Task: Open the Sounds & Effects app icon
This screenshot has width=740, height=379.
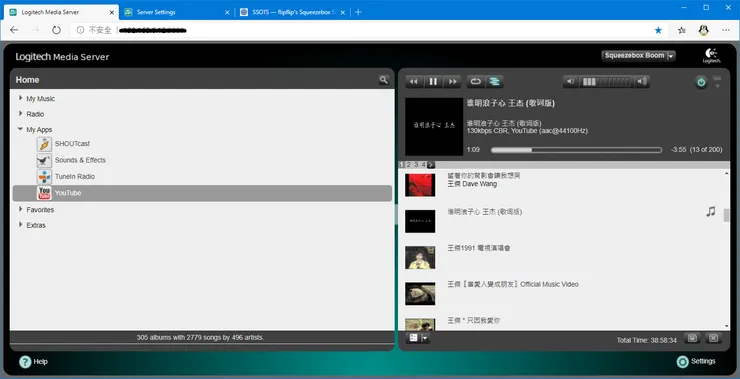Action: tap(44, 160)
